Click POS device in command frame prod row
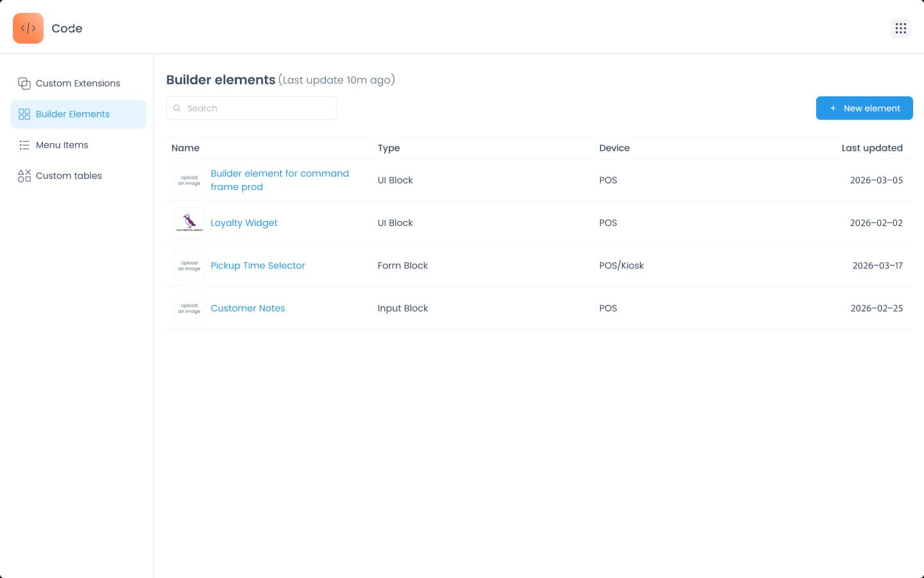Screen dimensions: 924x578 pos(608,180)
